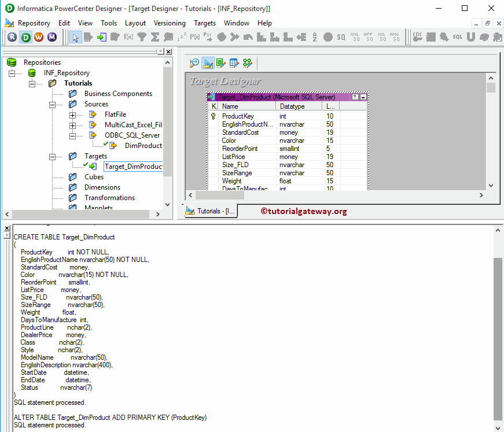Expand the MultiCast_Excel_File node

72,125
